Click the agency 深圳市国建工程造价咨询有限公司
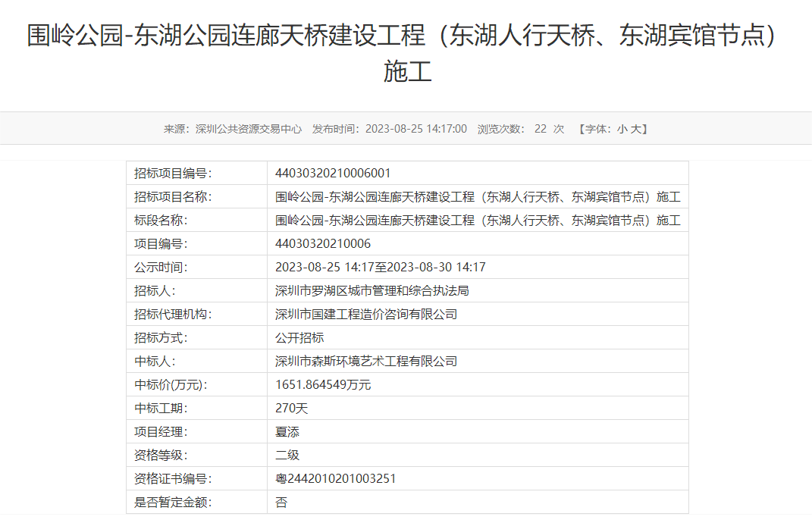 pyautogui.click(x=366, y=315)
